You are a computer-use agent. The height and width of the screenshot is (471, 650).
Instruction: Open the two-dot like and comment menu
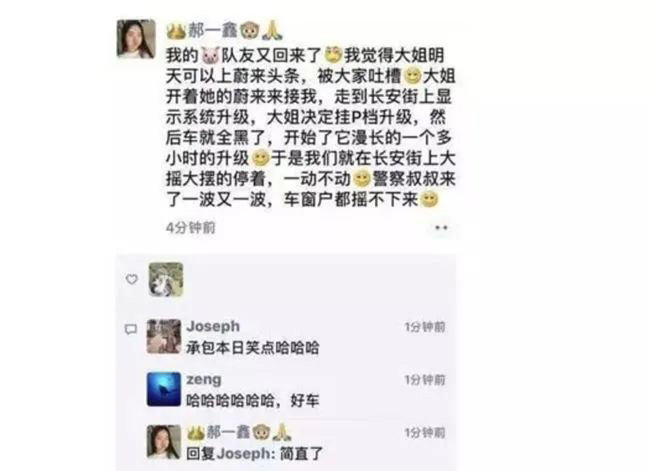pyautogui.click(x=441, y=227)
